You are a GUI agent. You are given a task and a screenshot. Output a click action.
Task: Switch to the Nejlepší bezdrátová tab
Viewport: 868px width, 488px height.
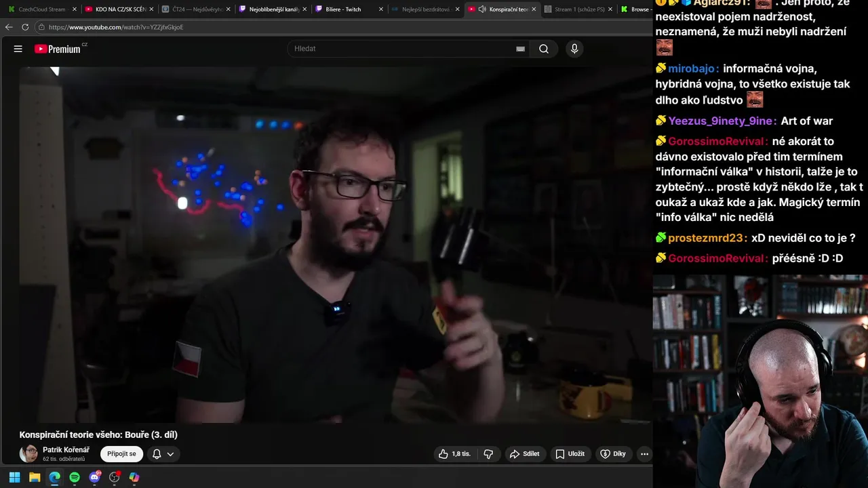point(425,9)
